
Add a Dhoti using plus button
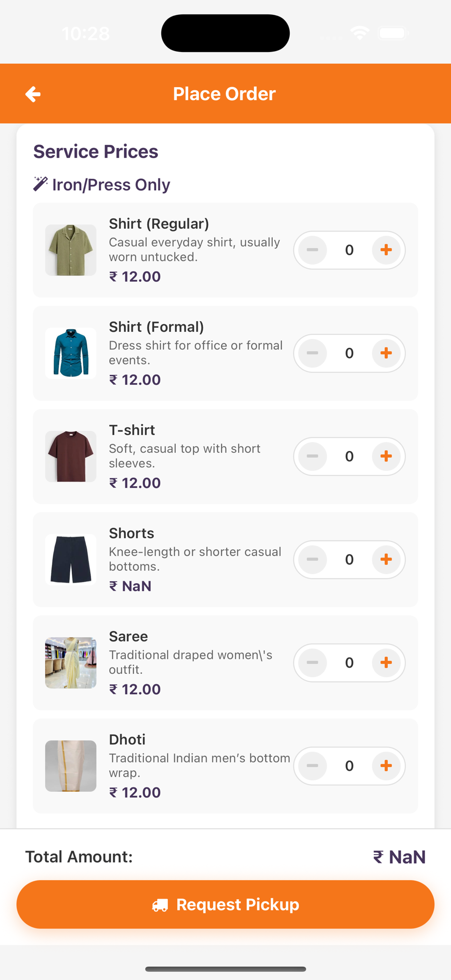coord(386,766)
